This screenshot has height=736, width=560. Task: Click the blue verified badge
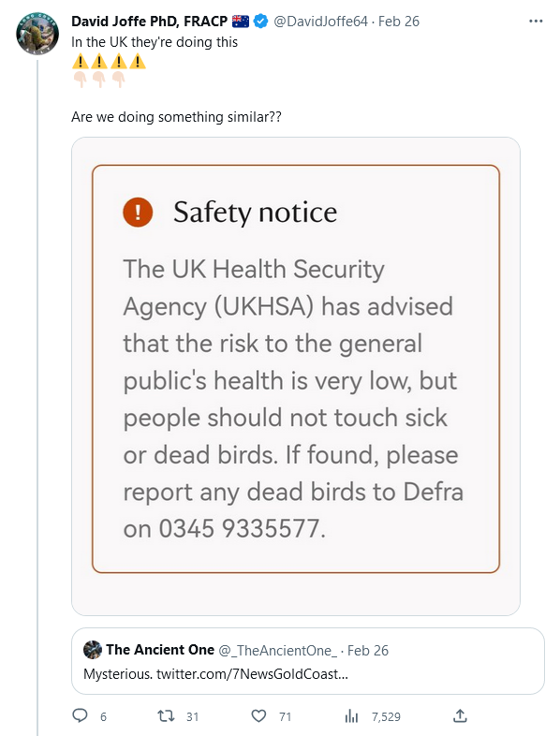pos(260,22)
